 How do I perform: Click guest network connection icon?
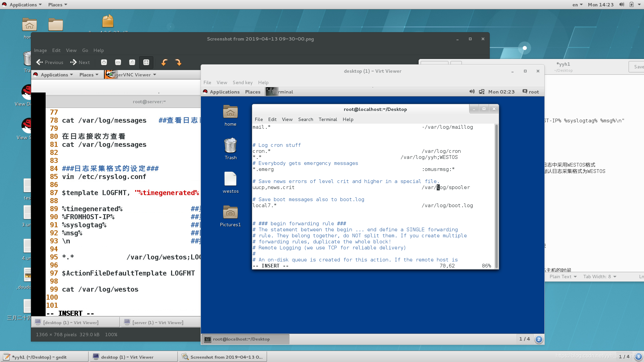coord(482,92)
